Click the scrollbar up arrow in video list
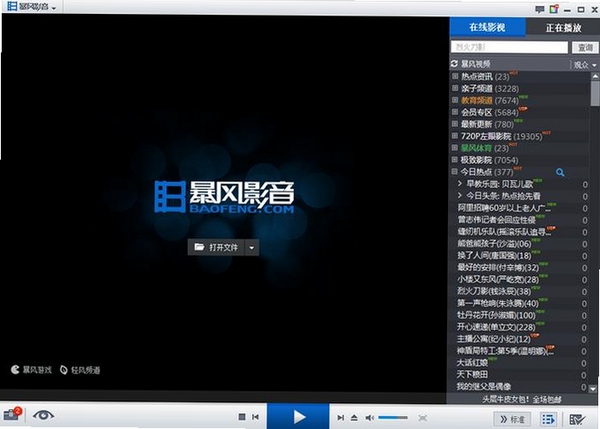 (595, 76)
